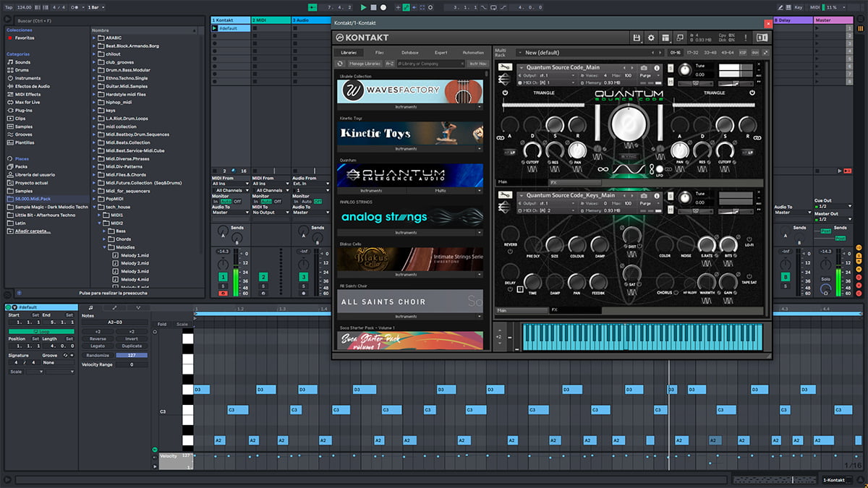Click the Ableton transport stop button
868x488 pixels.
click(x=373, y=7)
